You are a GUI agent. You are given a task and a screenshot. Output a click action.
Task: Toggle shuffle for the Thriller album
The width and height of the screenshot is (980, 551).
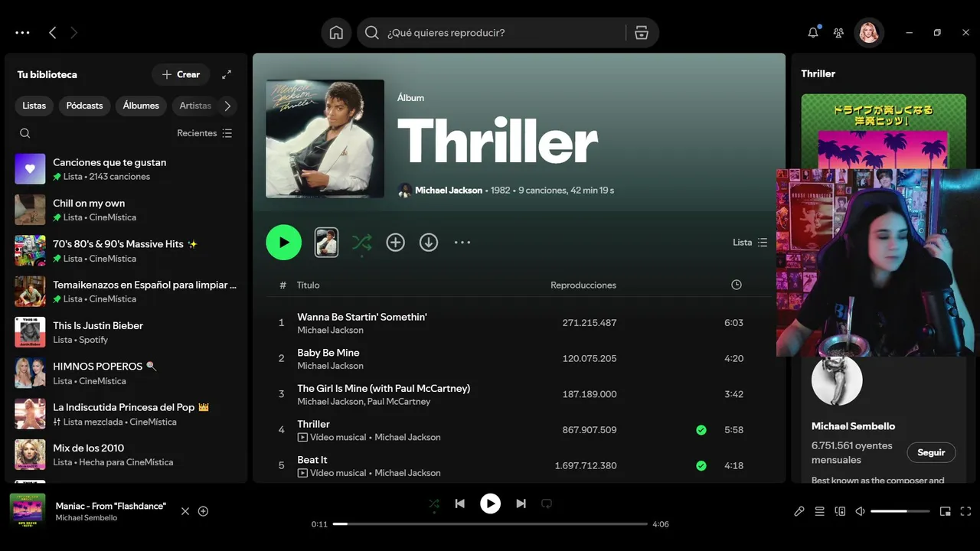(361, 243)
